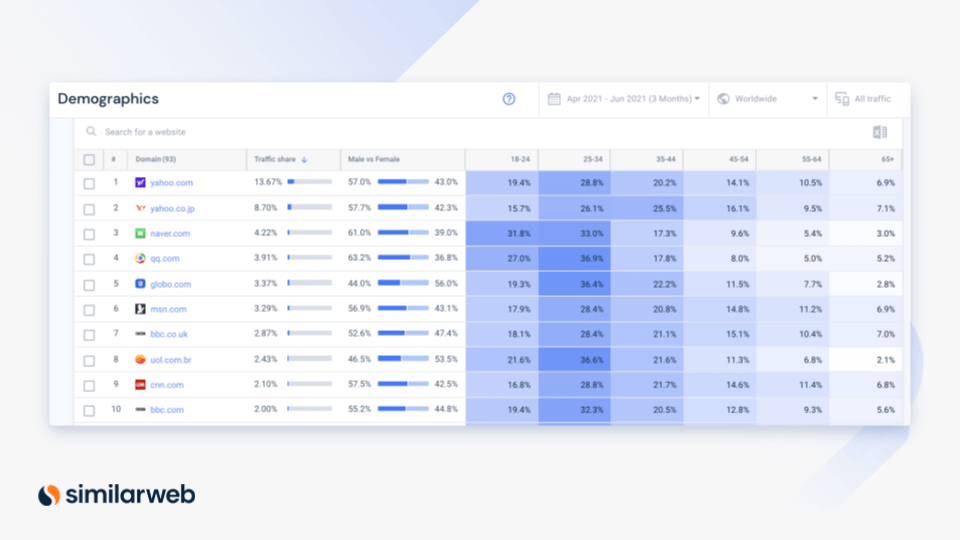Click the Excel export icon
Viewport: 960px width, 540px height.
880,132
